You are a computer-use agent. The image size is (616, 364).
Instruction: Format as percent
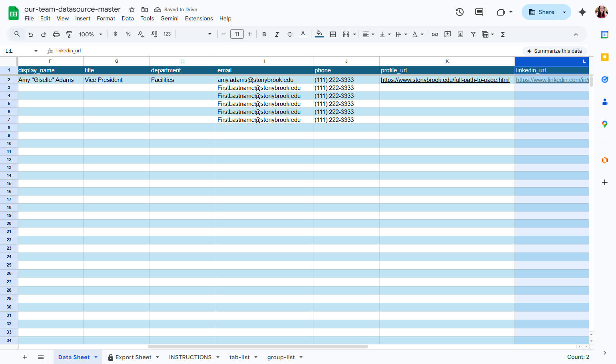[x=128, y=34]
